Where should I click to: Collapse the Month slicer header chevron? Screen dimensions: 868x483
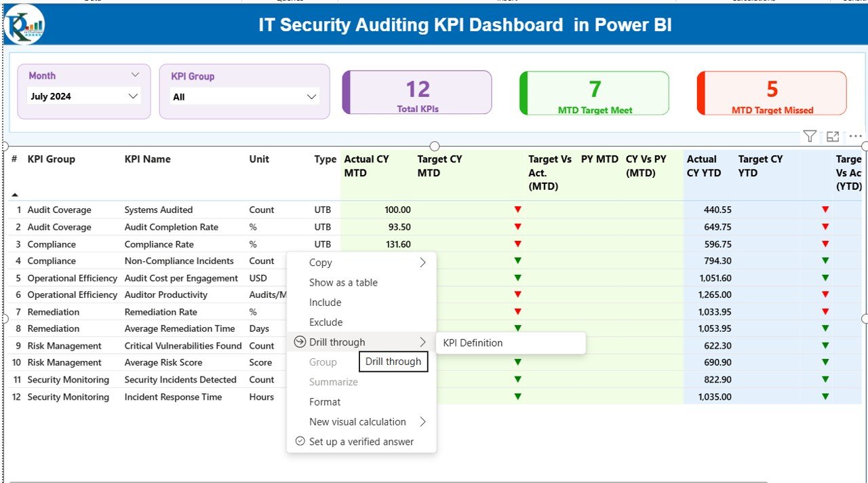[135, 75]
